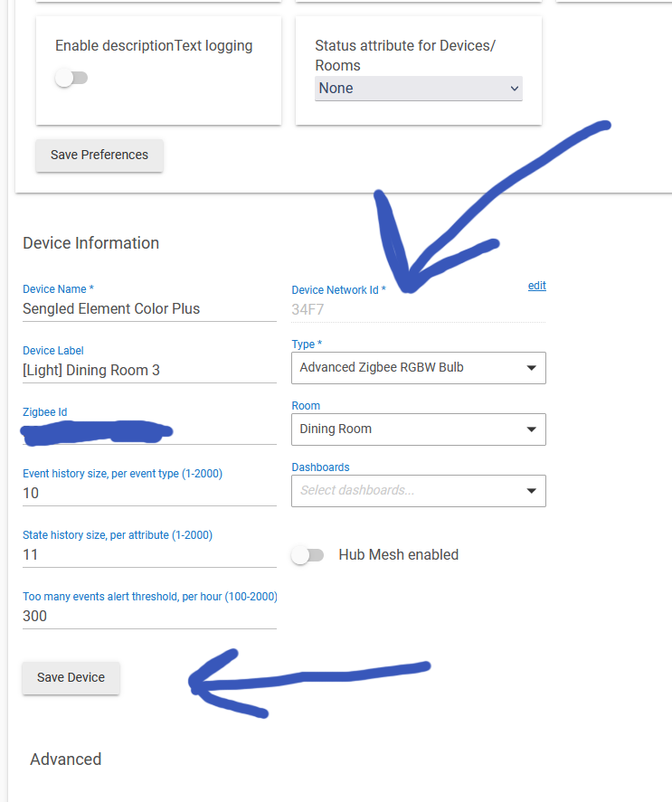Click into the Device Label field
The width and height of the screenshot is (672, 802).
click(x=149, y=371)
